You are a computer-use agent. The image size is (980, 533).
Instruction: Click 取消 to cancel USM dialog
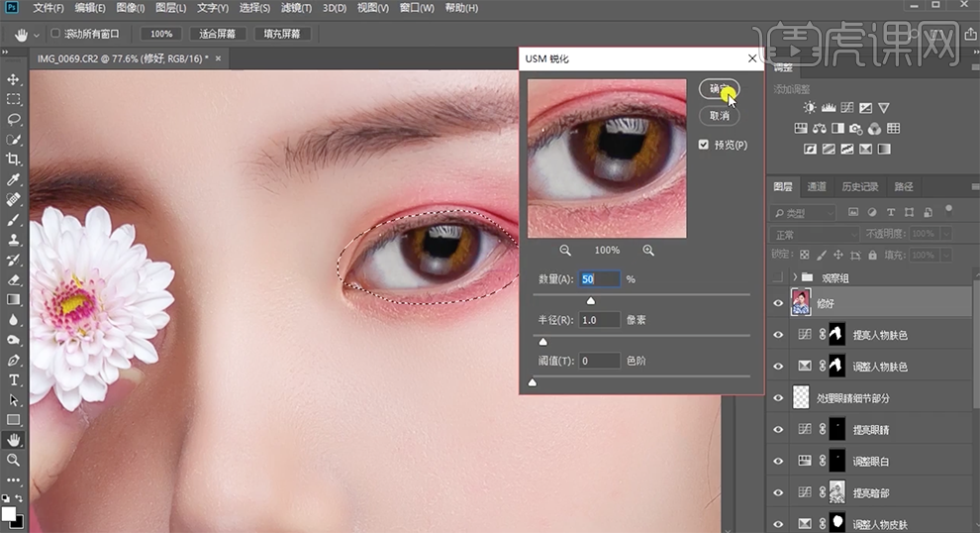(x=720, y=116)
